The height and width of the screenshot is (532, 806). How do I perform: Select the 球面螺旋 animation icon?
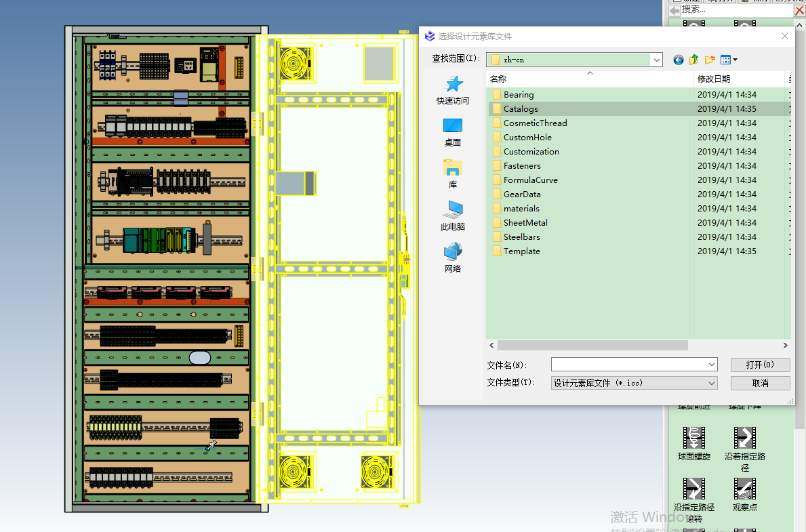[693, 438]
